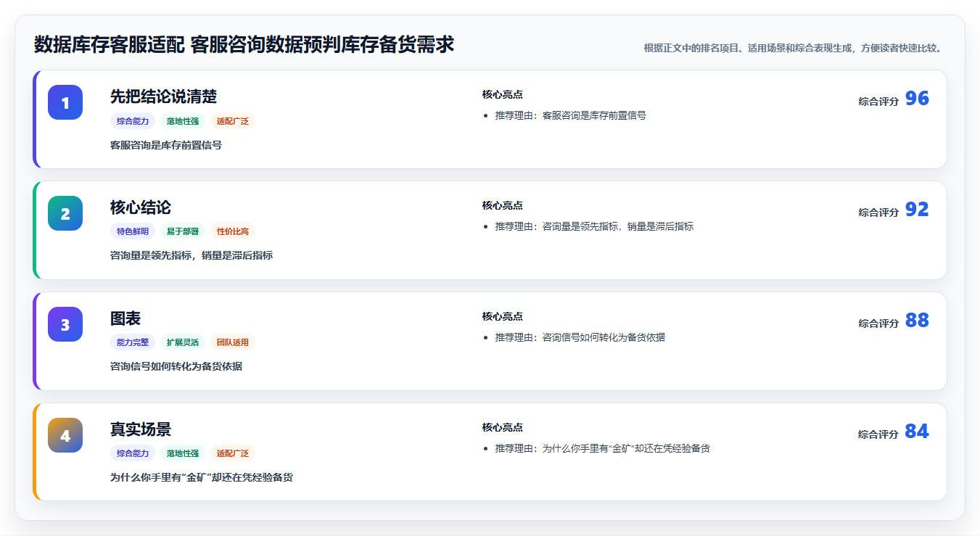
Task: Click 适配广泛 tag under 真实场景
Action: (233, 453)
